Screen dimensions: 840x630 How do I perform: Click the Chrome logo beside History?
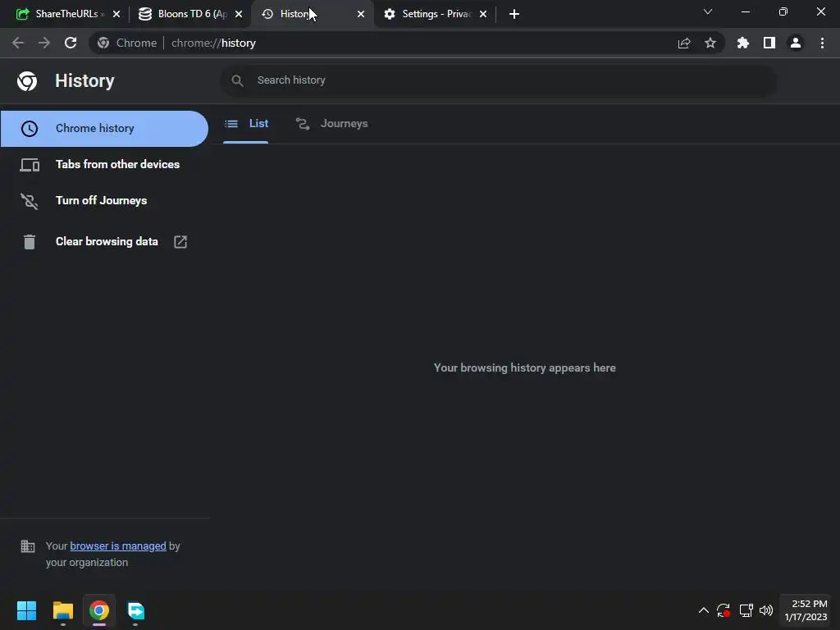[27, 81]
